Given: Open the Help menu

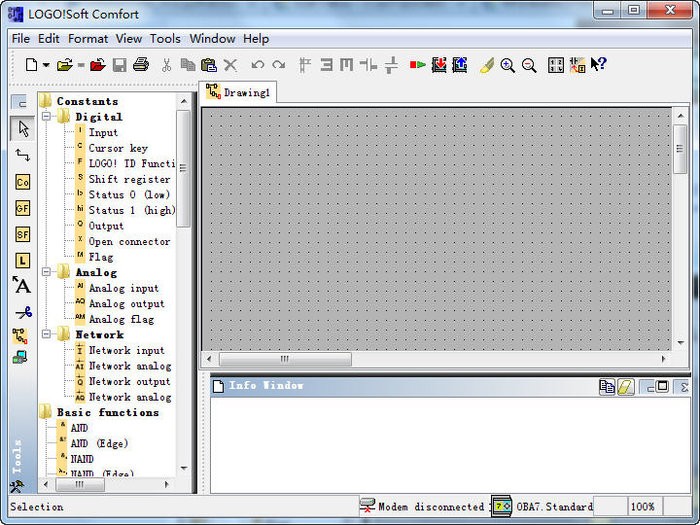Looking at the screenshot, I should [256, 39].
